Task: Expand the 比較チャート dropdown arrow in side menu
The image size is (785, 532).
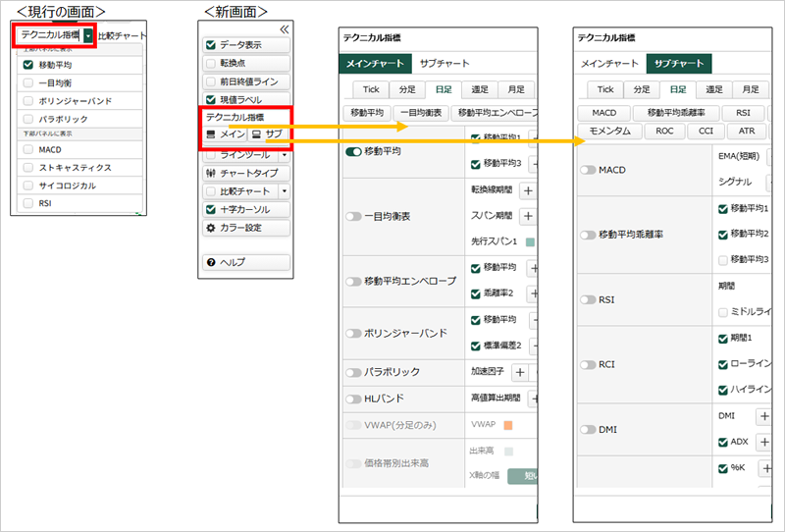Action: coord(285,190)
